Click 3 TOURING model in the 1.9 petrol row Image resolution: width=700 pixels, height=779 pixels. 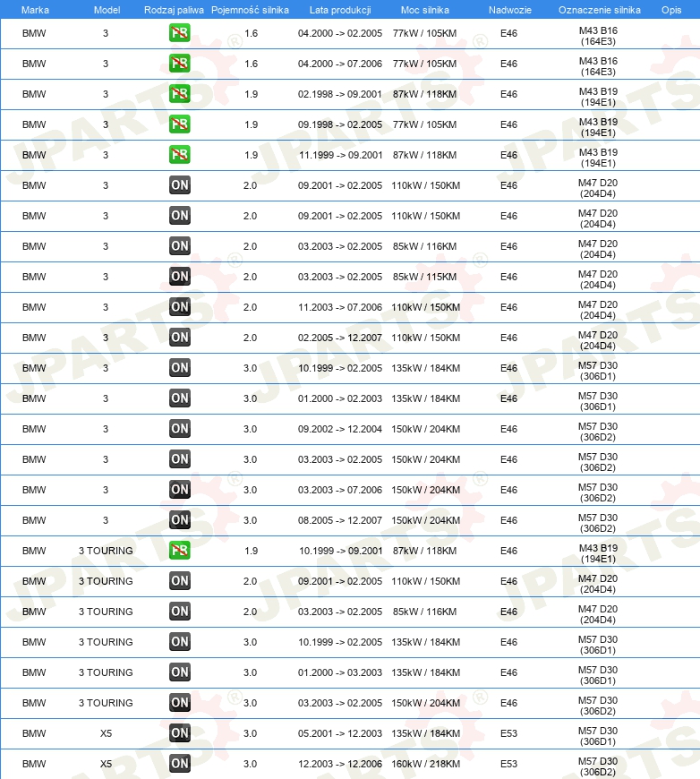(106, 551)
